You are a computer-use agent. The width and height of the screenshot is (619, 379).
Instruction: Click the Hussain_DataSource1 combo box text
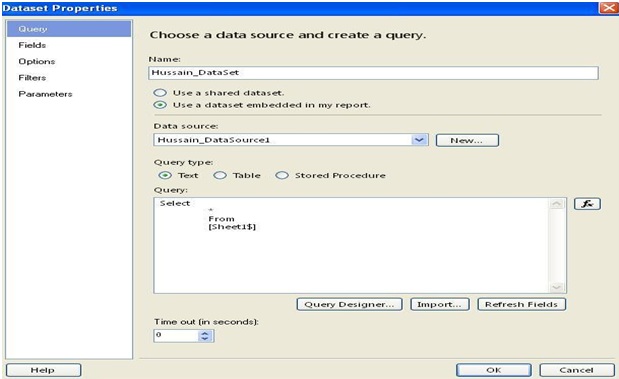pos(213,140)
